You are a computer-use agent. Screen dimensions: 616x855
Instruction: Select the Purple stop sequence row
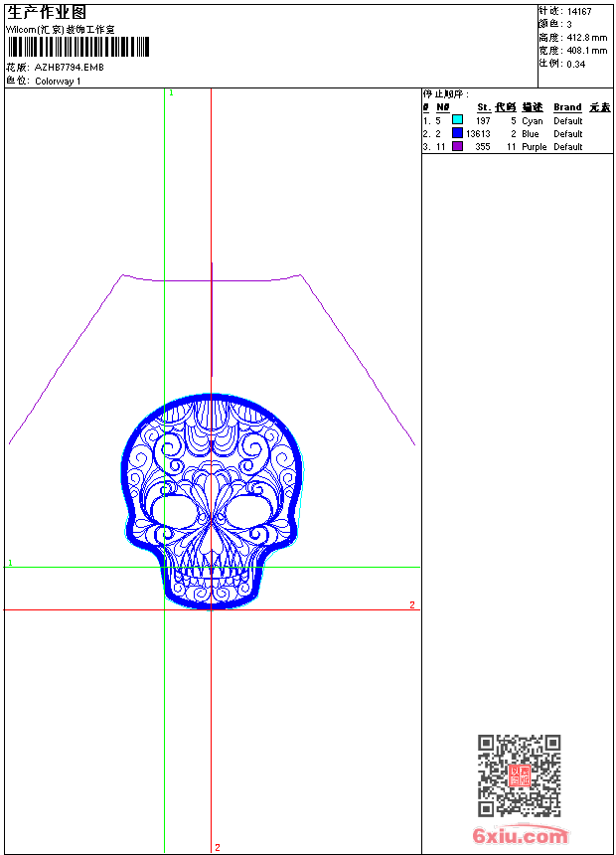click(x=517, y=146)
